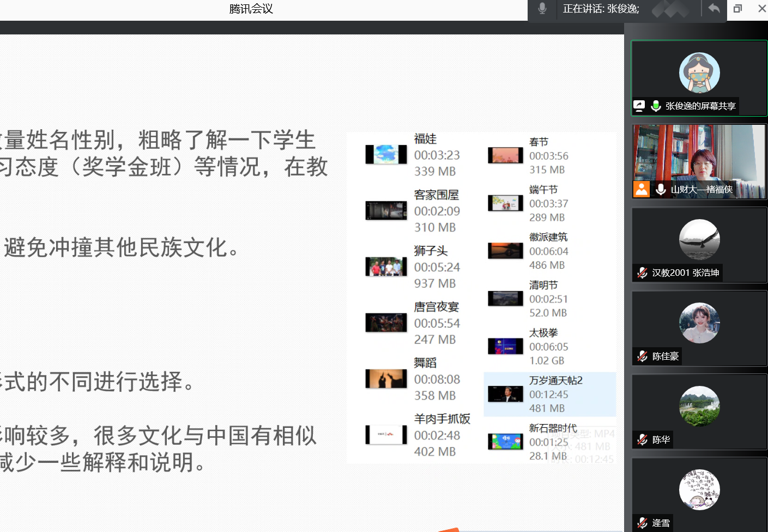Select the highlighted 万岁通天帖2 video item
Image resolution: width=768 pixels, height=532 pixels.
[549, 394]
